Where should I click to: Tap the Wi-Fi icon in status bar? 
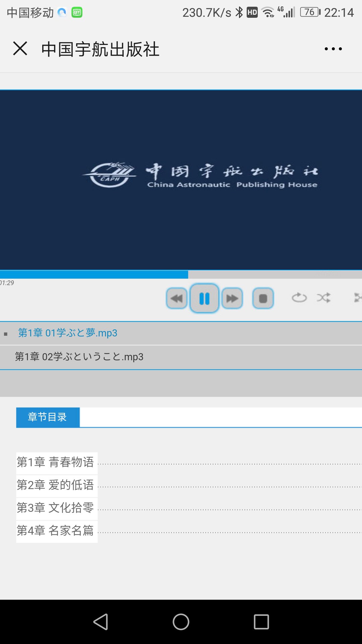[268, 12]
